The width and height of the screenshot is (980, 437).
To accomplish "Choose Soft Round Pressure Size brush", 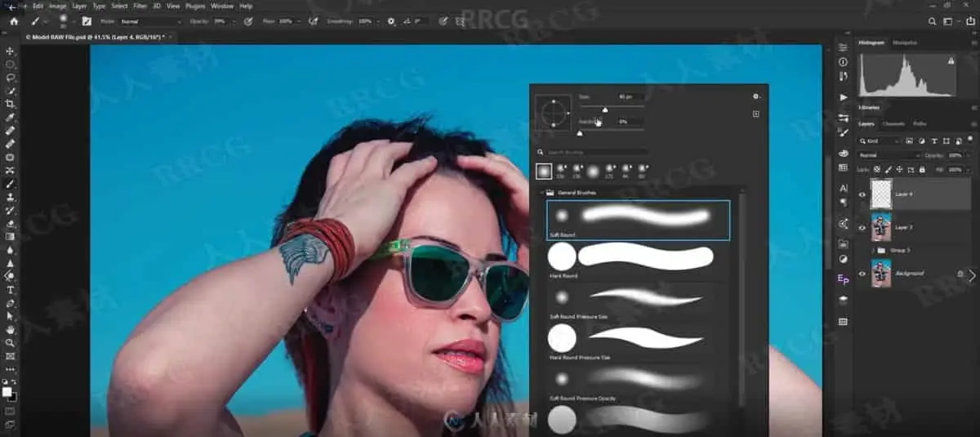I will (x=638, y=302).
